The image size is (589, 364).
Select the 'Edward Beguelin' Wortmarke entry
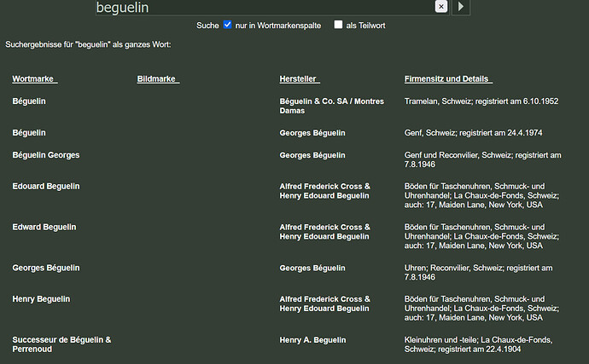[44, 227]
